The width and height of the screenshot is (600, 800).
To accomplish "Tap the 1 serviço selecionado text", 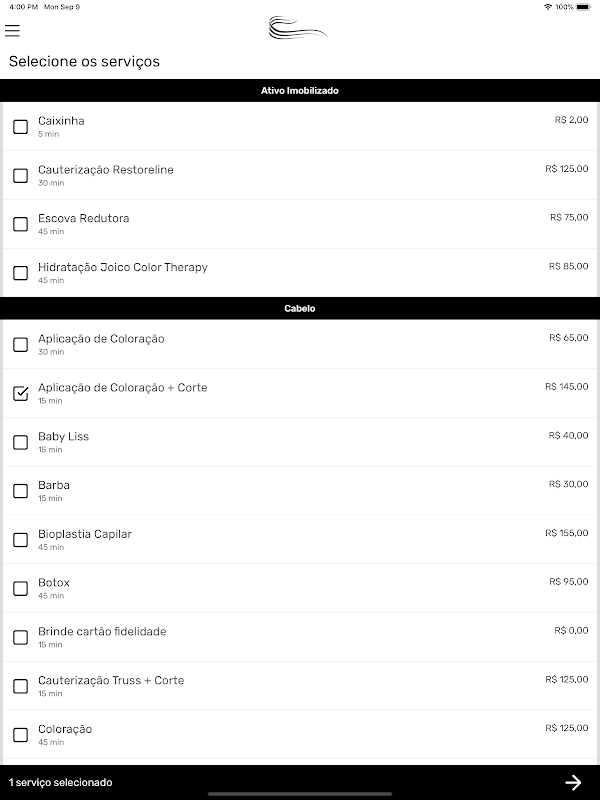I will click(61, 782).
